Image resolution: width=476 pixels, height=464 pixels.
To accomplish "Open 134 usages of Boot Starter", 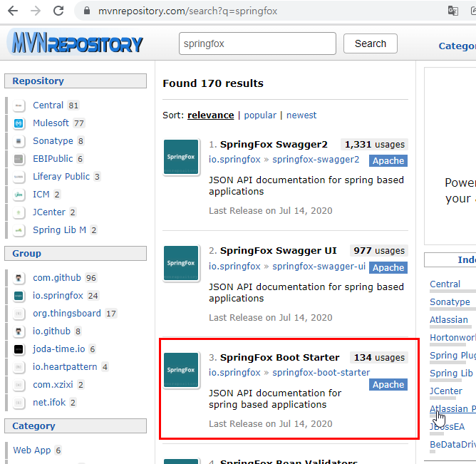I will (379, 358).
